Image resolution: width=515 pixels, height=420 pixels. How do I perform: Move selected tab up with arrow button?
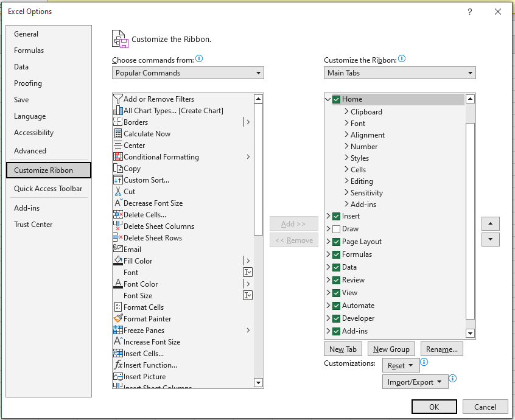(491, 223)
